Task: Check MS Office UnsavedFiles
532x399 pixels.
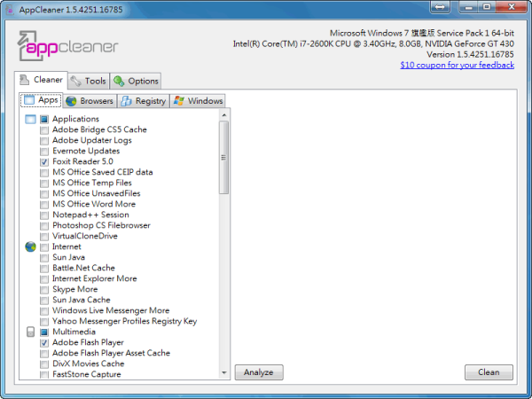Action: pyautogui.click(x=44, y=193)
